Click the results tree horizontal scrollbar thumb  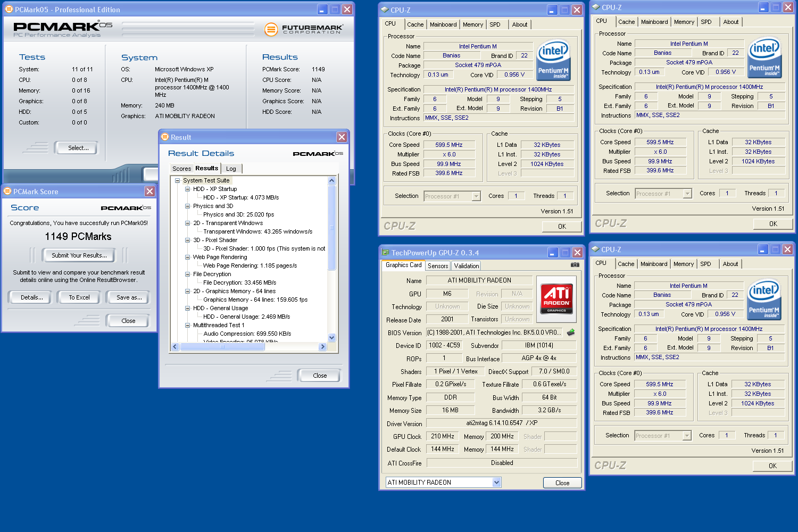pyautogui.click(x=222, y=346)
